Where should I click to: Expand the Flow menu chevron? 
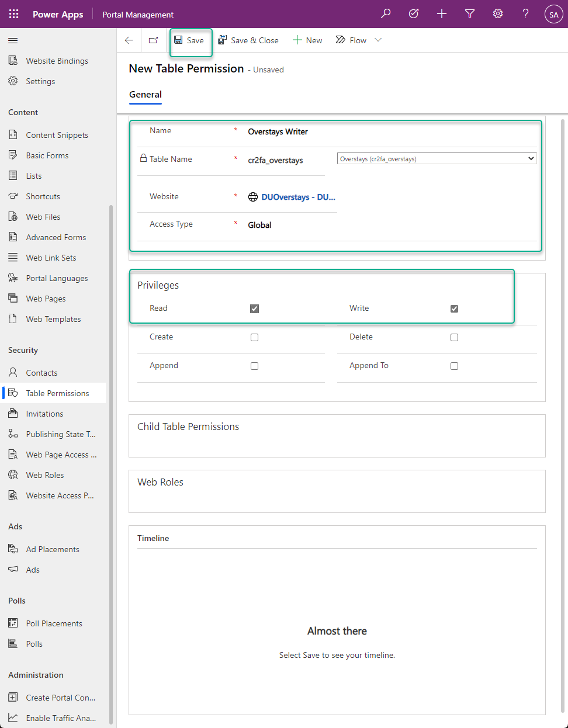(x=378, y=40)
